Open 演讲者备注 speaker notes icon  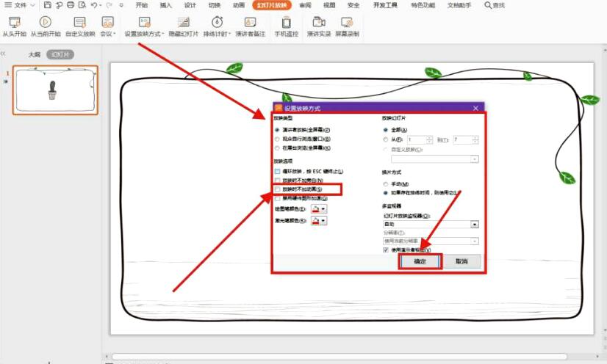(x=250, y=23)
